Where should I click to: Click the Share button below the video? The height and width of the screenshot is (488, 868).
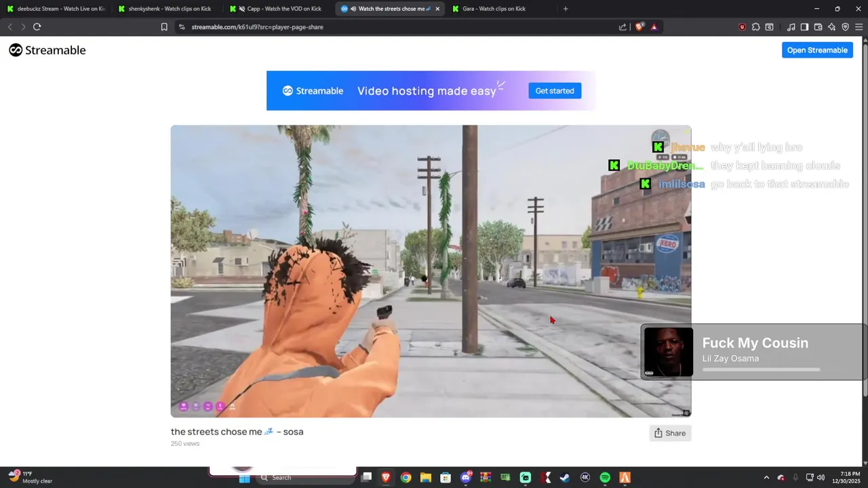point(670,433)
